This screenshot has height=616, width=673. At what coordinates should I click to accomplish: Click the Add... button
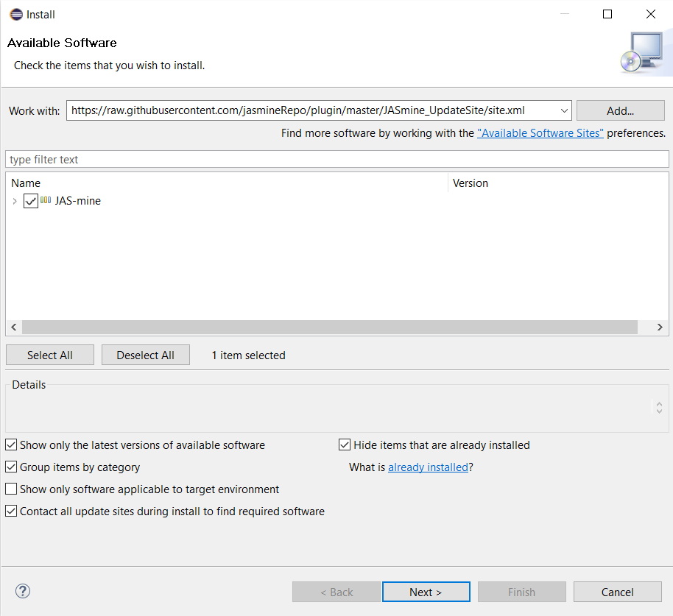point(620,111)
